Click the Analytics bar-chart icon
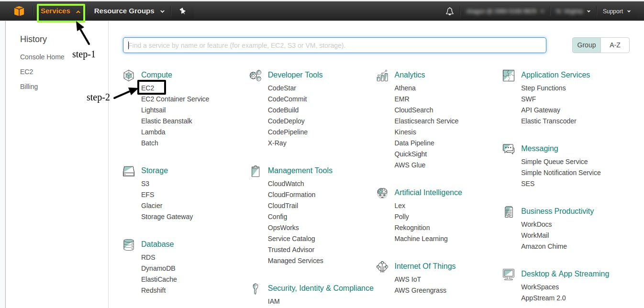 [x=382, y=75]
